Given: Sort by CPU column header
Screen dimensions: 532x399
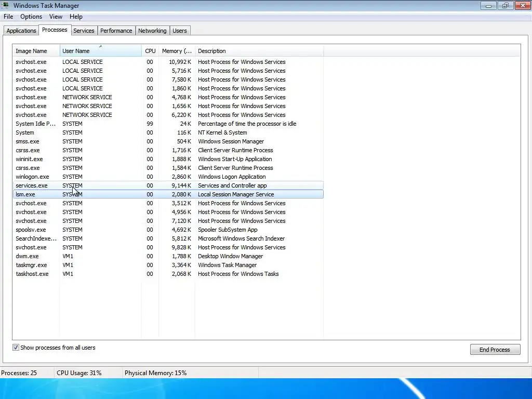Looking at the screenshot, I should click(x=150, y=51).
